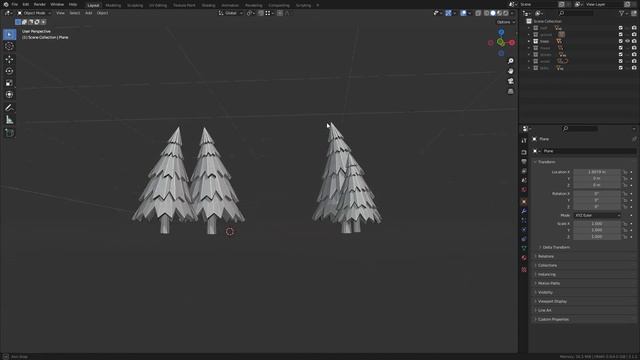Screen dimensions: 640x360
Task: Open the Global transform orientation dropdown
Action: [x=231, y=13]
